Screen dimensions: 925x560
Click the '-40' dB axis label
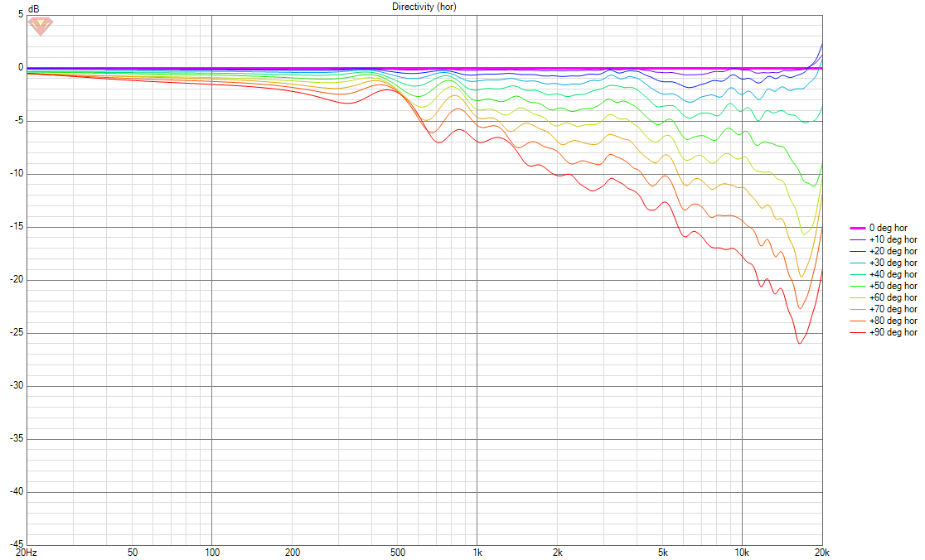point(17,491)
